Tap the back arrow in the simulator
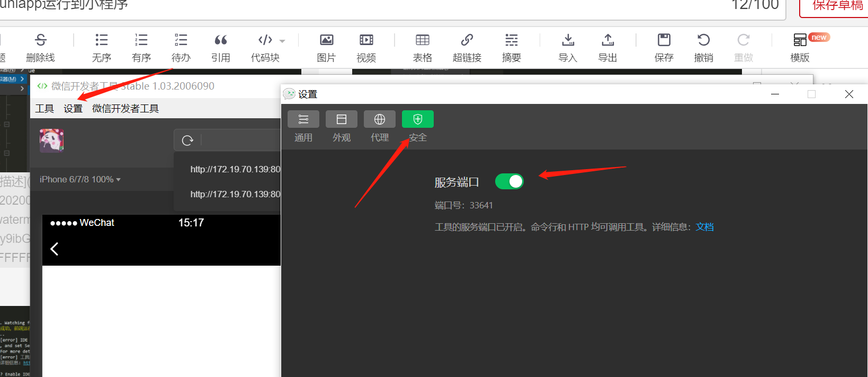Screen dimensions: 868x377 [x=54, y=249]
